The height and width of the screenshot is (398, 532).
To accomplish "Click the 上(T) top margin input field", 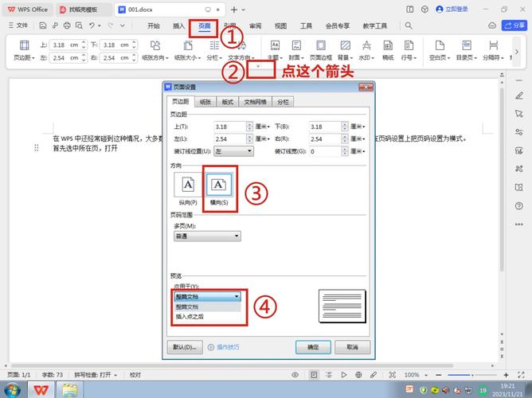I will point(230,127).
